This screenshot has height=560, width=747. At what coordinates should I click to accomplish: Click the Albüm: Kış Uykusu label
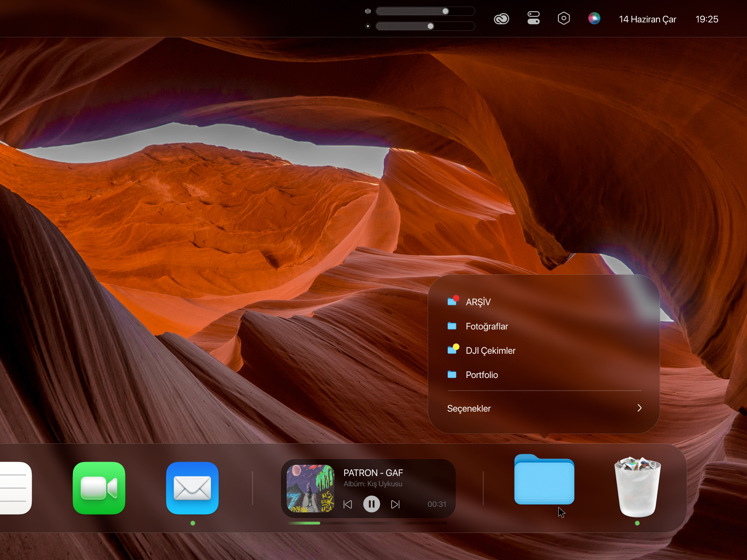tap(373, 484)
